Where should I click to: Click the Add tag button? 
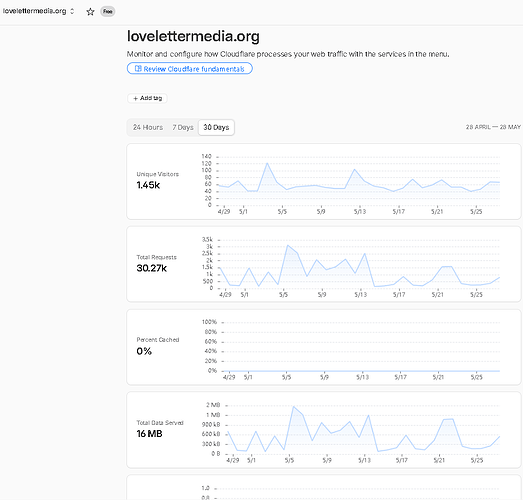tap(147, 98)
